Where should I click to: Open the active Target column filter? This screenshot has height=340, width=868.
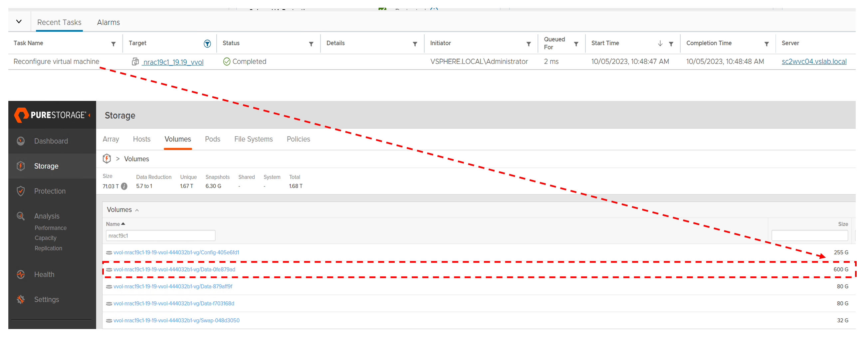coord(207,44)
